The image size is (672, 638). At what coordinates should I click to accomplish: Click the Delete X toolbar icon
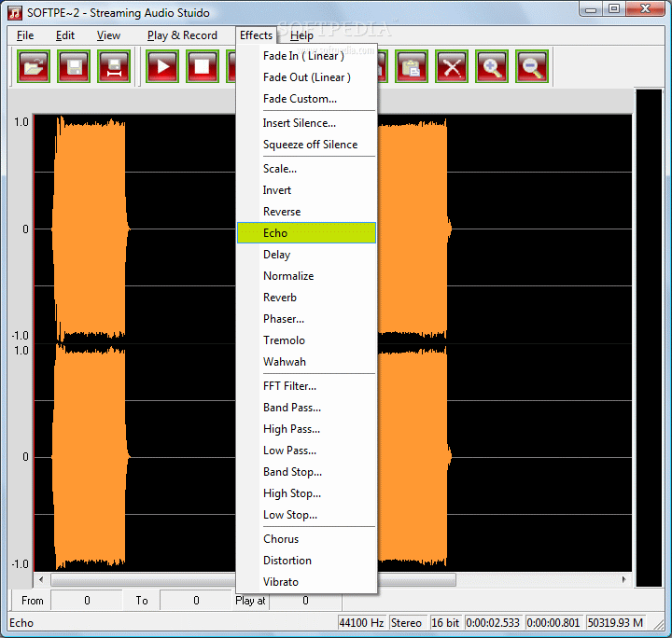click(452, 66)
